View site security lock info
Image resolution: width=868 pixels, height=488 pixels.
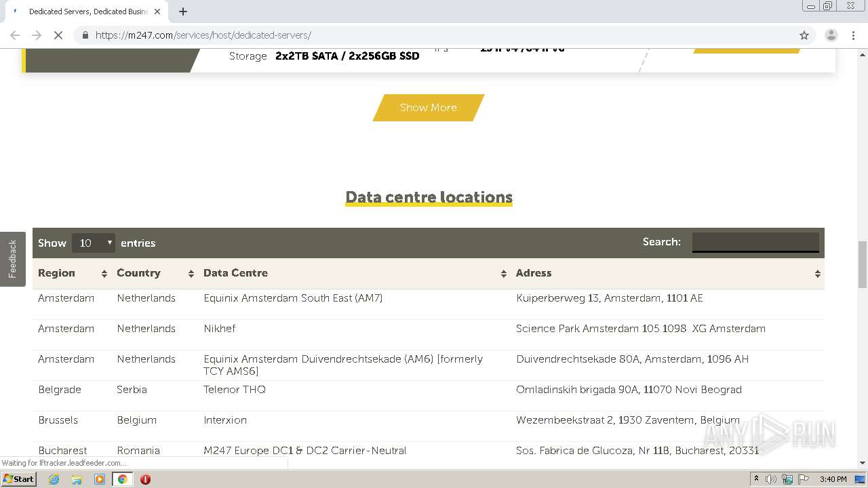85,35
